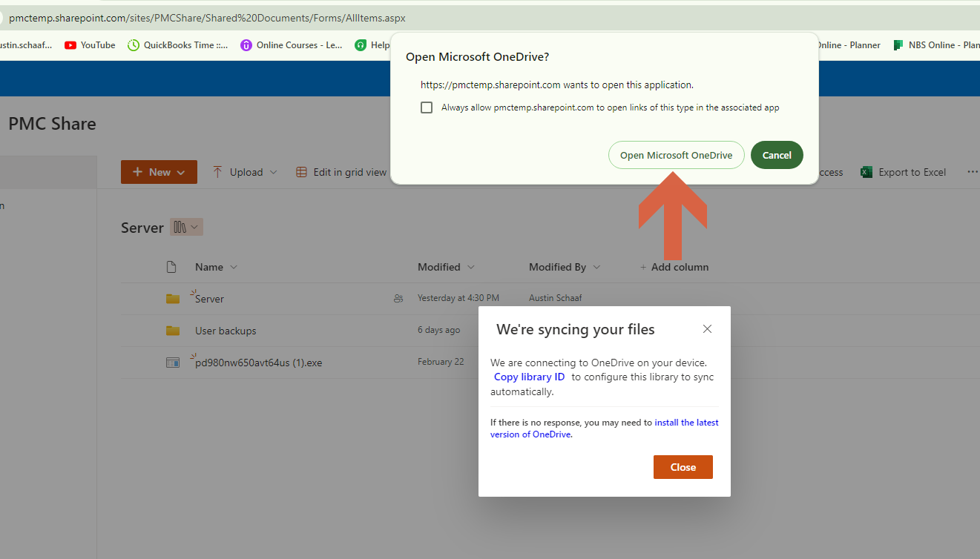Open the QuickBooks Time bookmark

(178, 45)
